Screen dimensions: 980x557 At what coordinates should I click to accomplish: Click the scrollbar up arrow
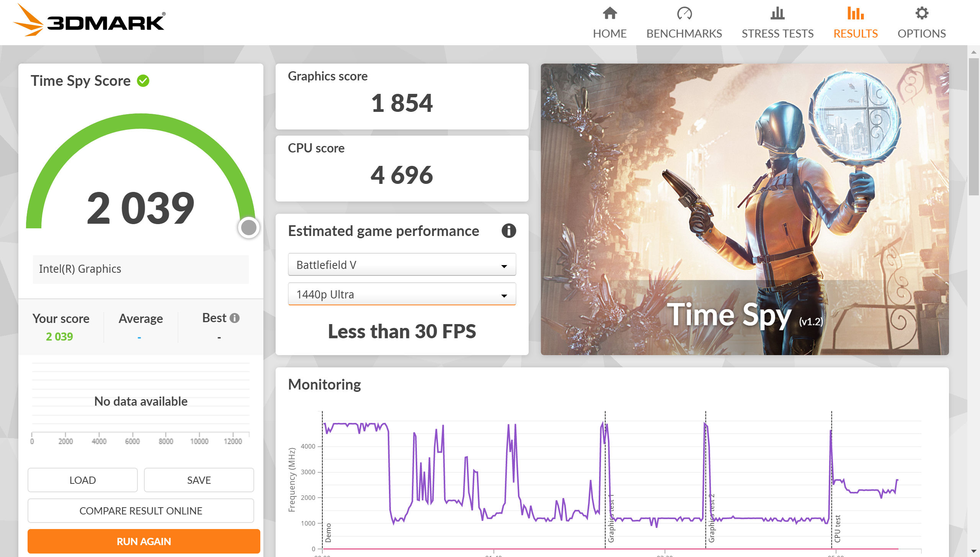[x=974, y=51]
